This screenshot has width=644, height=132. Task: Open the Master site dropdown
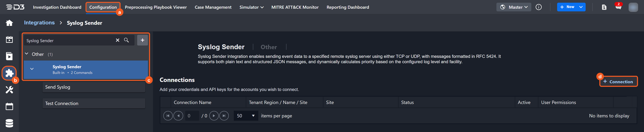[514, 7]
